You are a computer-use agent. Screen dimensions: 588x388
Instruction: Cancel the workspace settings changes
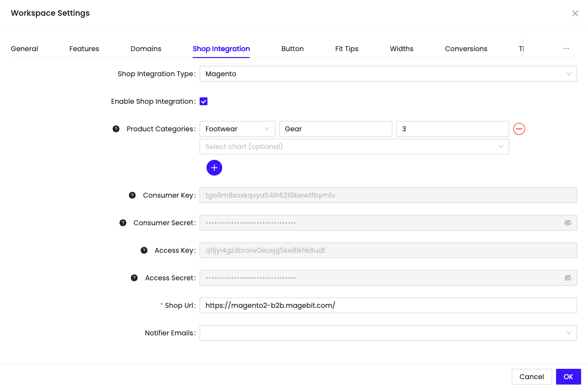click(x=531, y=376)
